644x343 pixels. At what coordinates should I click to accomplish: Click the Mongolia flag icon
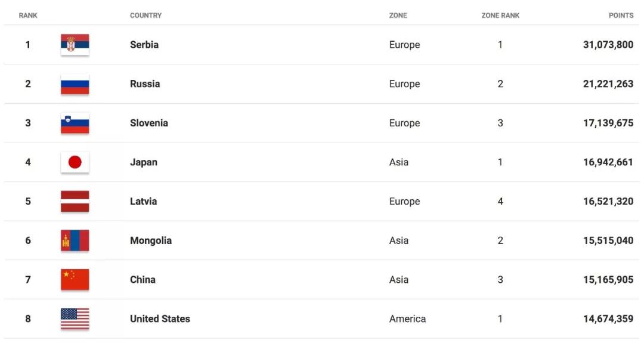(x=75, y=240)
